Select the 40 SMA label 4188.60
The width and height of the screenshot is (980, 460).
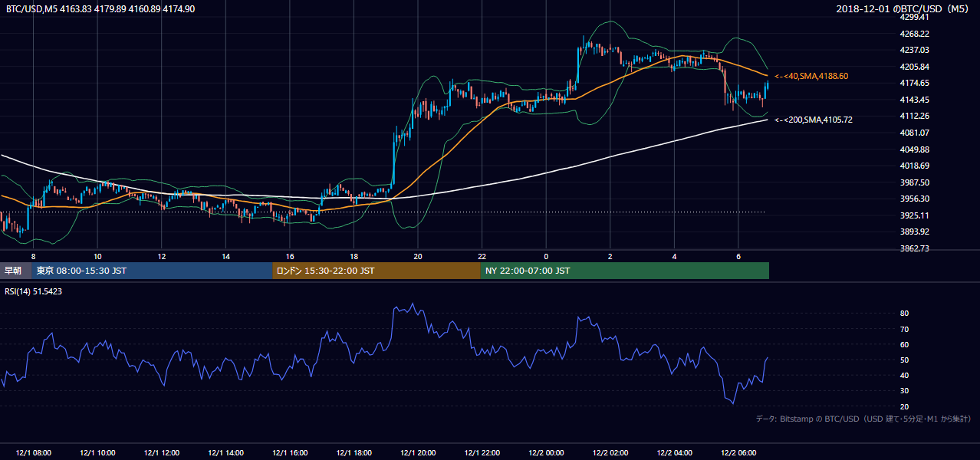[811, 77]
